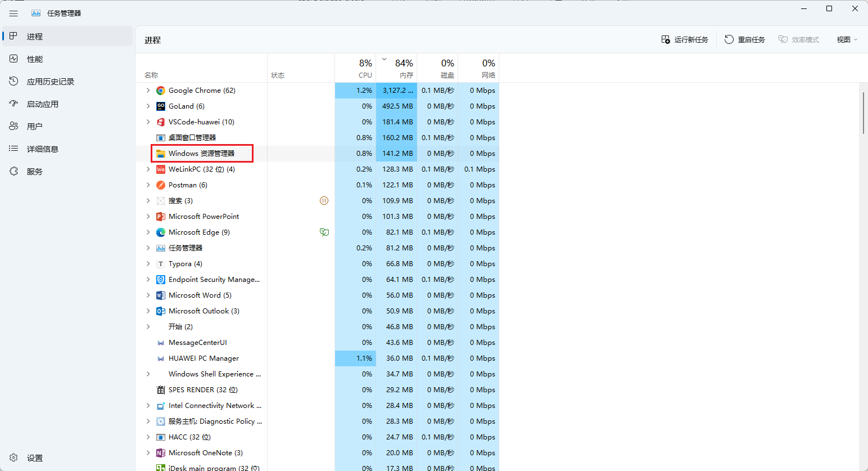Click the HUAWEI PC Manager process icon
This screenshot has width=868, height=471.
161,358
